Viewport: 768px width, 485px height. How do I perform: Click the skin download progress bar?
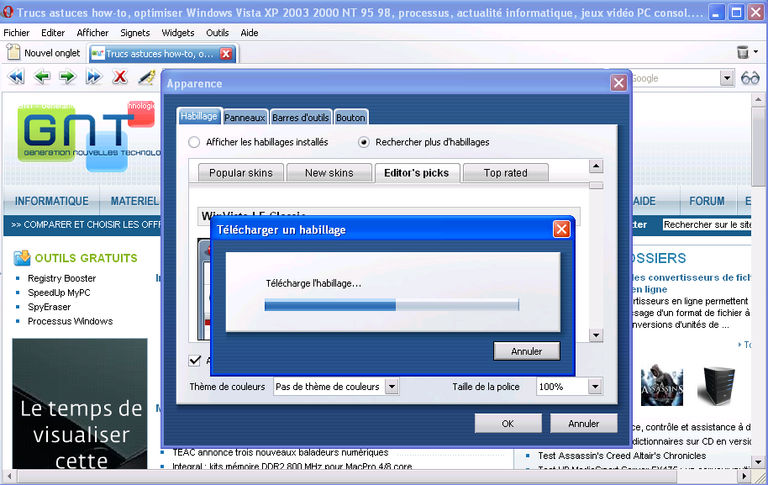pos(391,305)
